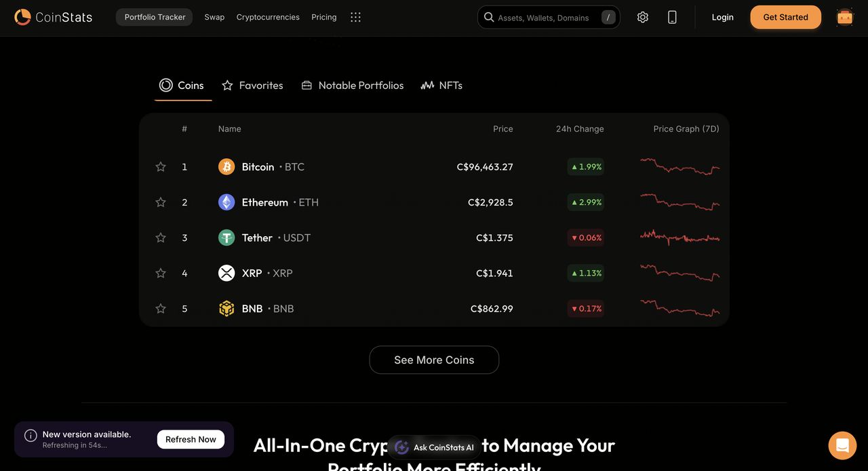Click the CoinStats logo icon
The width and height of the screenshot is (868, 471).
(x=22, y=17)
